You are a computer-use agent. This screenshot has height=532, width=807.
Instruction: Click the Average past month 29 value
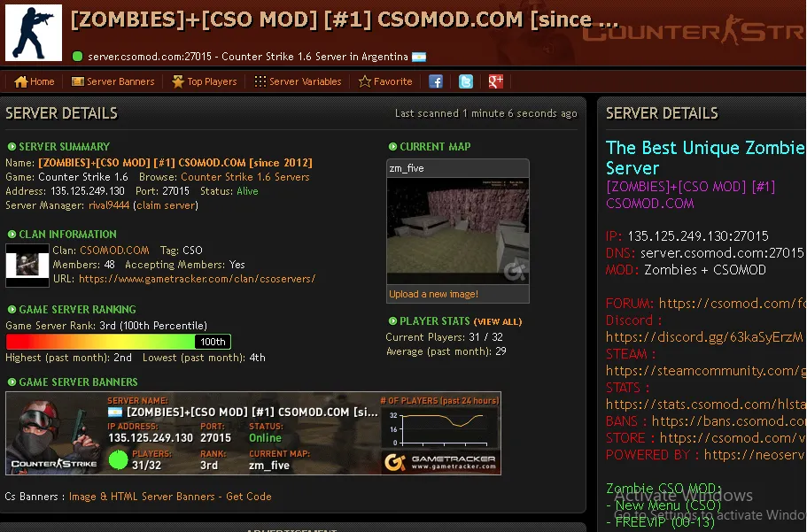(500, 351)
